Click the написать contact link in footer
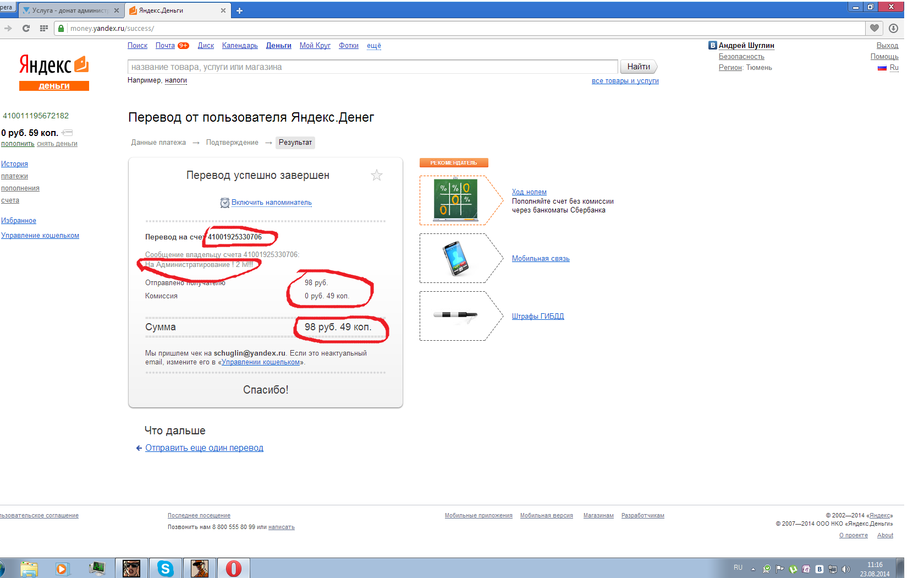924x578 pixels. pyautogui.click(x=282, y=527)
